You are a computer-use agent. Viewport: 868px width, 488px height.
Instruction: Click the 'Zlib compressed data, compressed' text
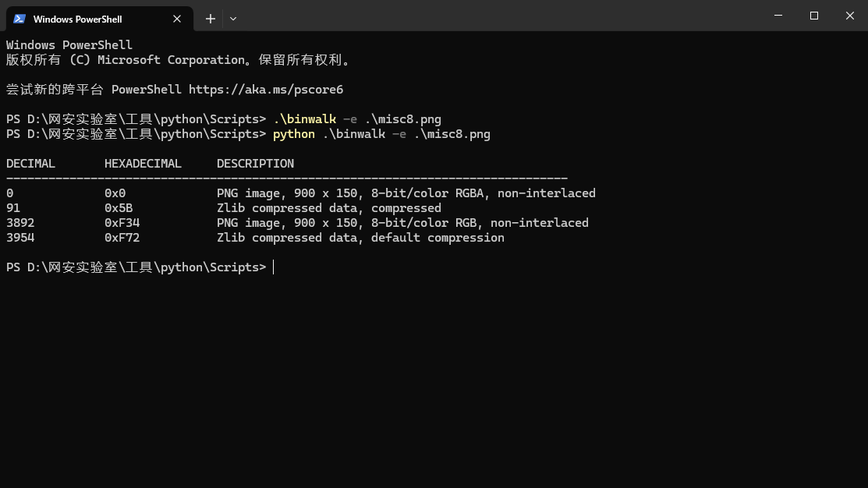[x=329, y=208]
